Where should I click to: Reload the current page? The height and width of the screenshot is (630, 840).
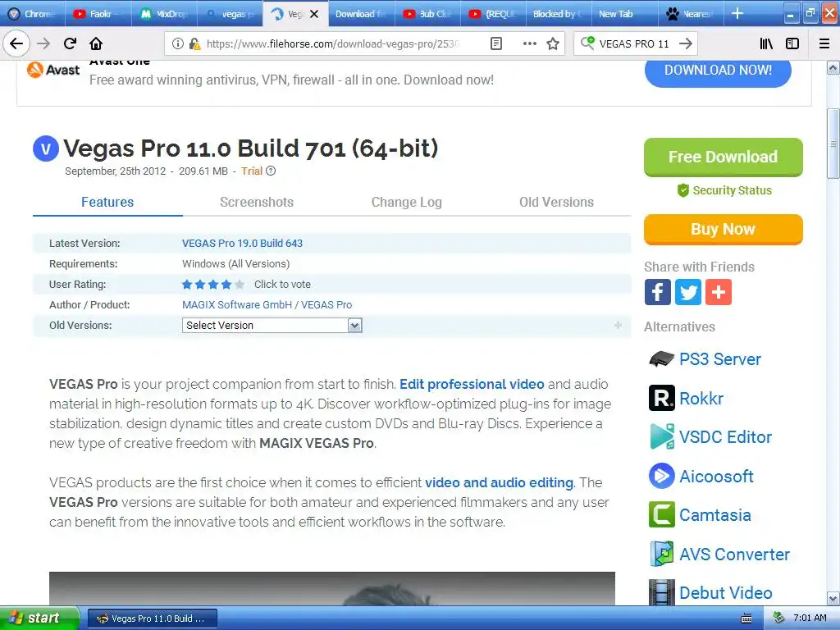70,43
